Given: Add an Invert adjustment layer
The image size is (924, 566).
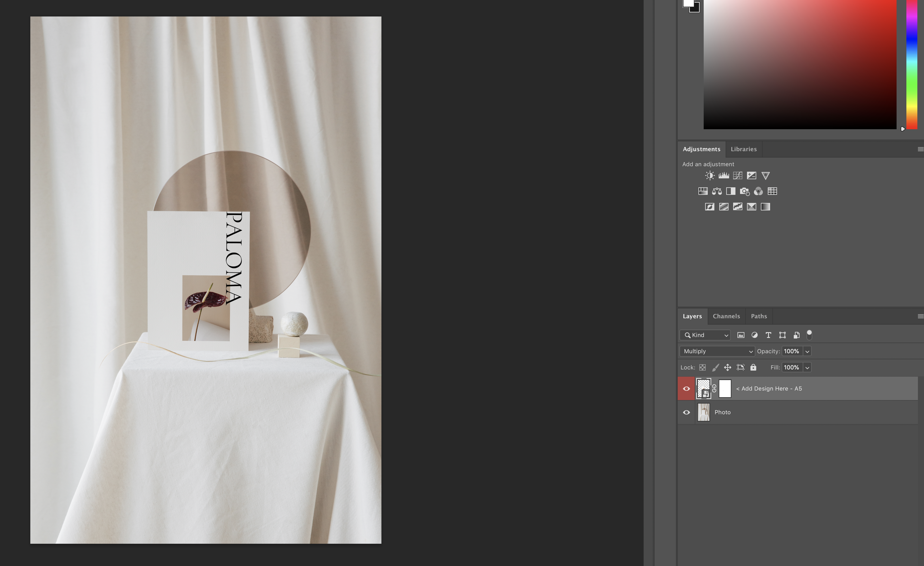Looking at the screenshot, I should [x=709, y=207].
